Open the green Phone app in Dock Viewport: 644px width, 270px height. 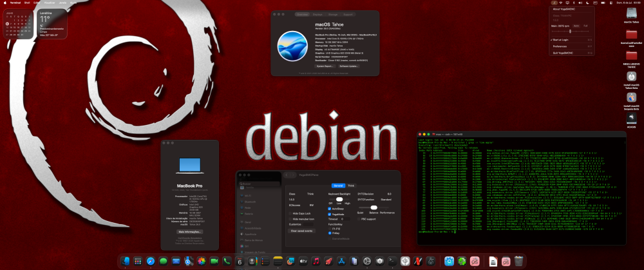(x=227, y=261)
